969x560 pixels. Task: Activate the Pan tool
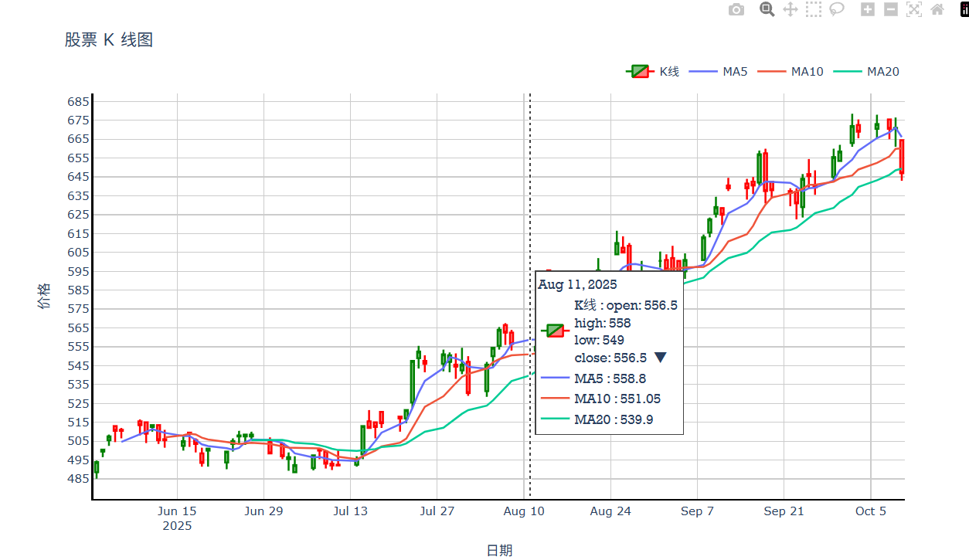pos(790,9)
